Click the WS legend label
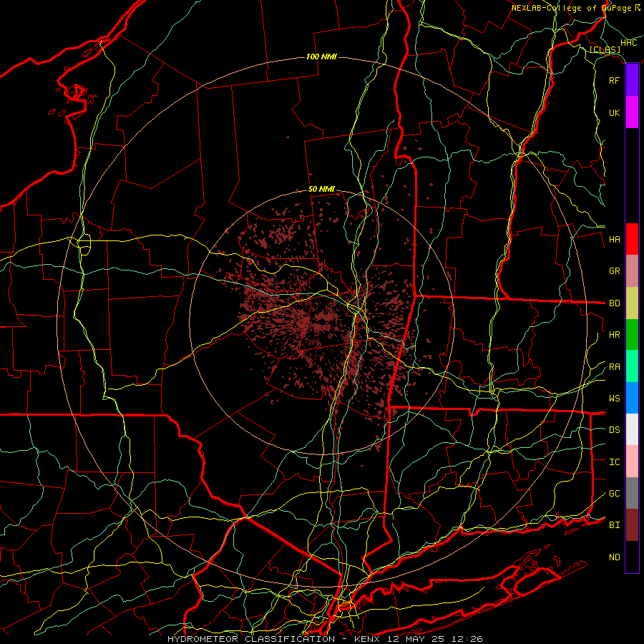The width and height of the screenshot is (644, 644). click(614, 398)
